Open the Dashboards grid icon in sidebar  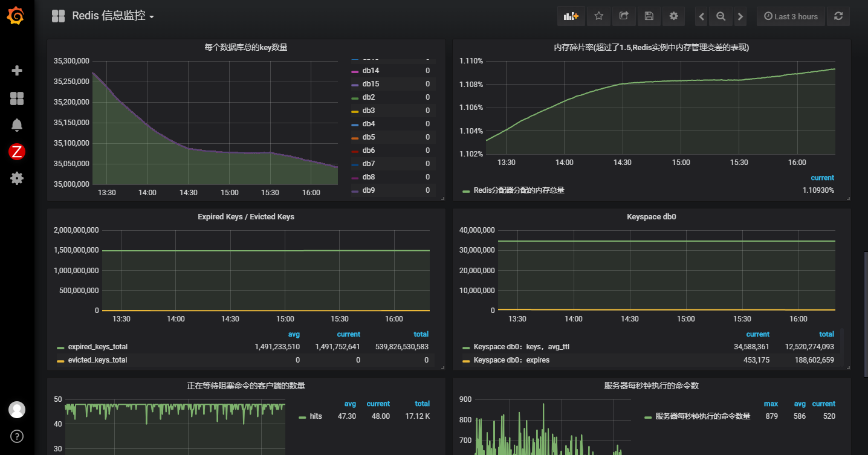[17, 98]
